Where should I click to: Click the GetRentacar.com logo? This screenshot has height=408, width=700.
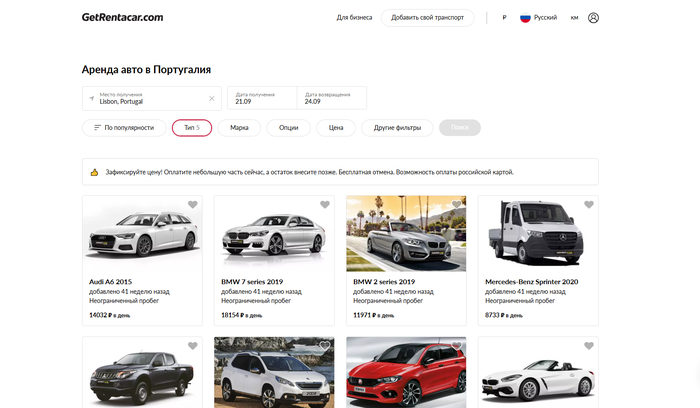pyautogui.click(x=123, y=18)
